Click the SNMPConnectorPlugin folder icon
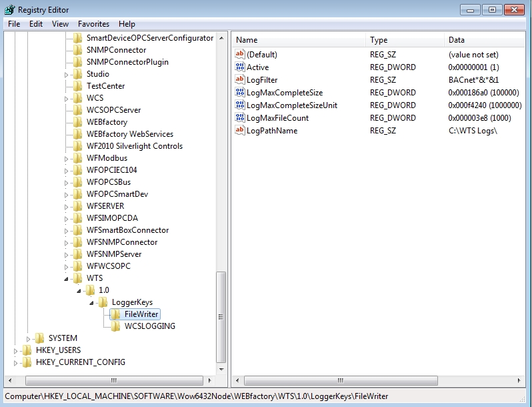 coord(78,62)
